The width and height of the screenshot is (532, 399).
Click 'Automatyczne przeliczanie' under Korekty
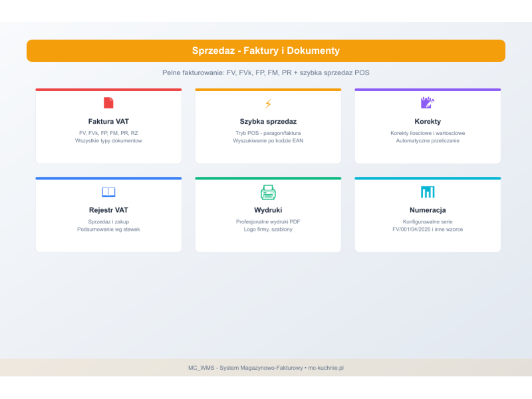pyautogui.click(x=428, y=141)
